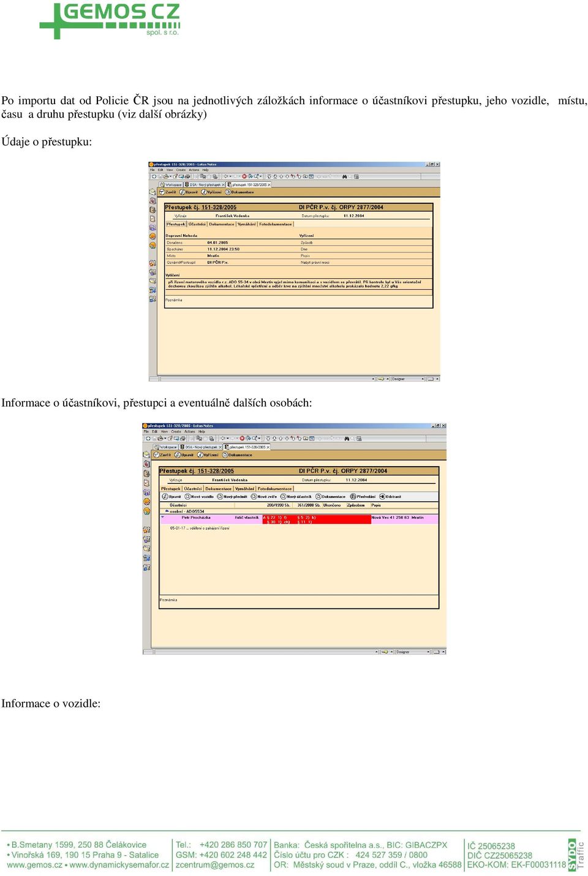Click binoculars search icon in upper screenshot toolbar
The image size is (588, 876).
pyautogui.click(x=345, y=176)
